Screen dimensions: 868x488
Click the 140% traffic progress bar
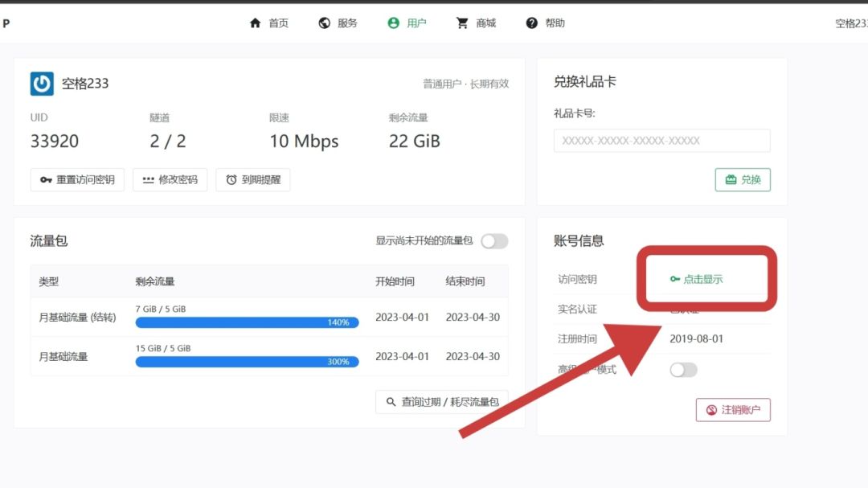click(x=247, y=322)
